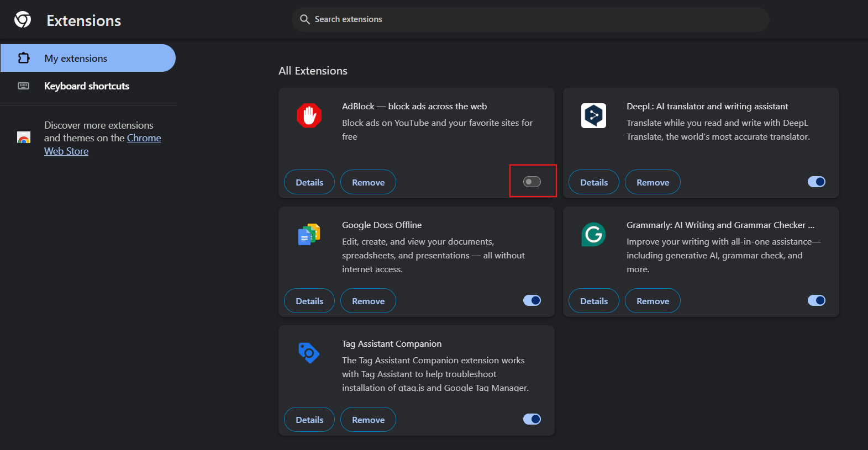Click the DeepL extension icon
The width and height of the screenshot is (868, 450).
593,116
